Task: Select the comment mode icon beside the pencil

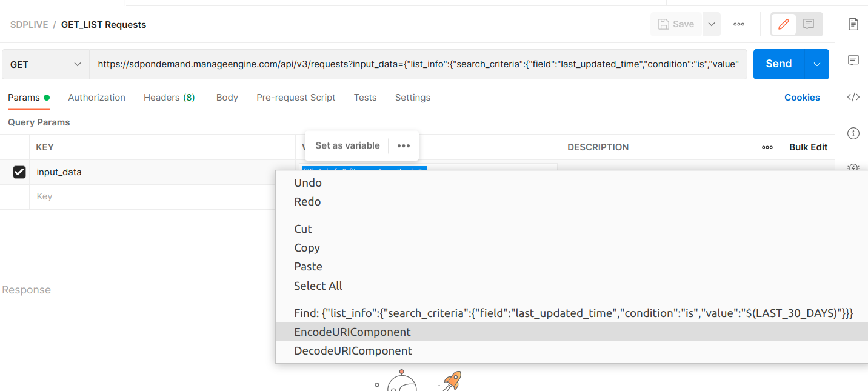Action: 809,24
